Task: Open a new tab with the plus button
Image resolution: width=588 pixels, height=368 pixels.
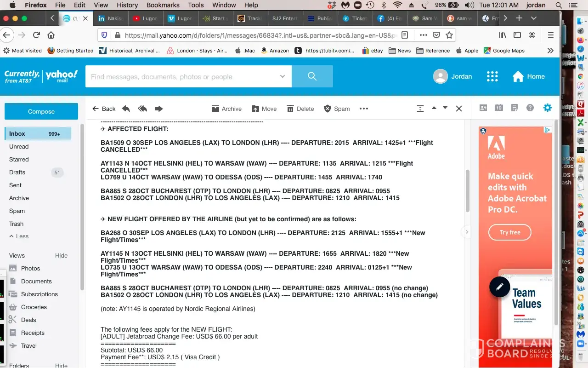Action: tap(519, 18)
